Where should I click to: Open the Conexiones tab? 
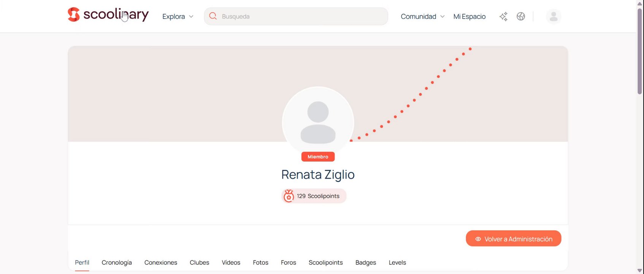pyautogui.click(x=161, y=263)
